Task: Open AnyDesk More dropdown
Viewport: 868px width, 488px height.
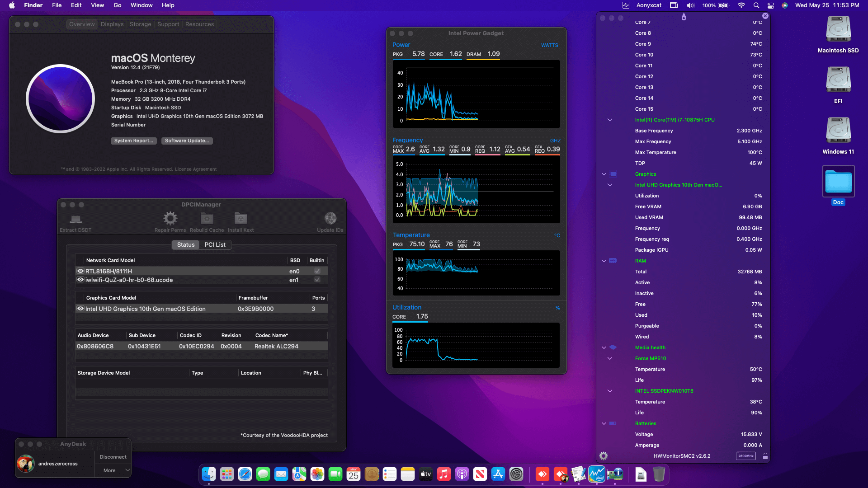Action: (113, 470)
